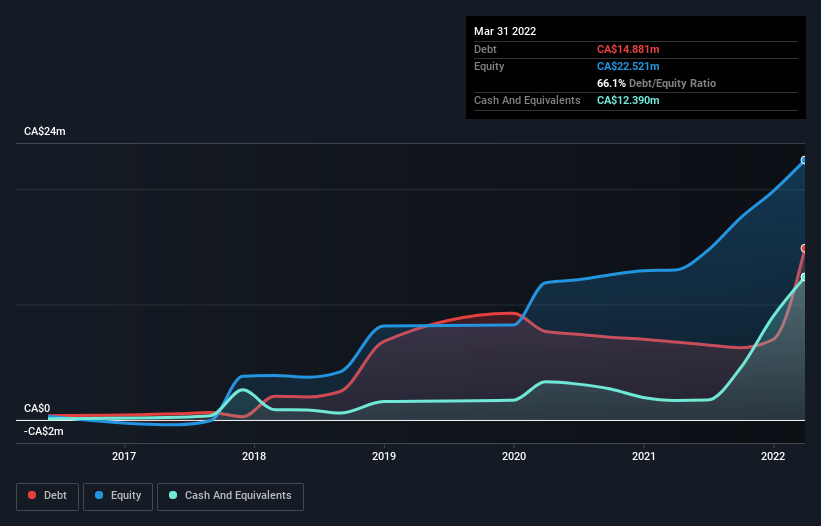Toggle the Equity series legend button
The width and height of the screenshot is (821, 526).
click(x=118, y=496)
